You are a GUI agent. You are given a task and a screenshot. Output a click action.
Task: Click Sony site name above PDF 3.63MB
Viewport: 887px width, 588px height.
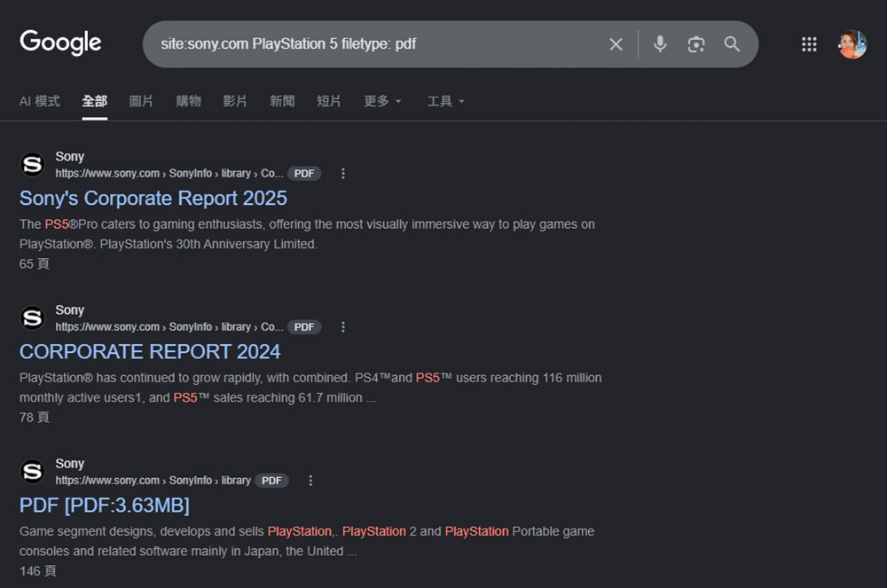(x=69, y=464)
